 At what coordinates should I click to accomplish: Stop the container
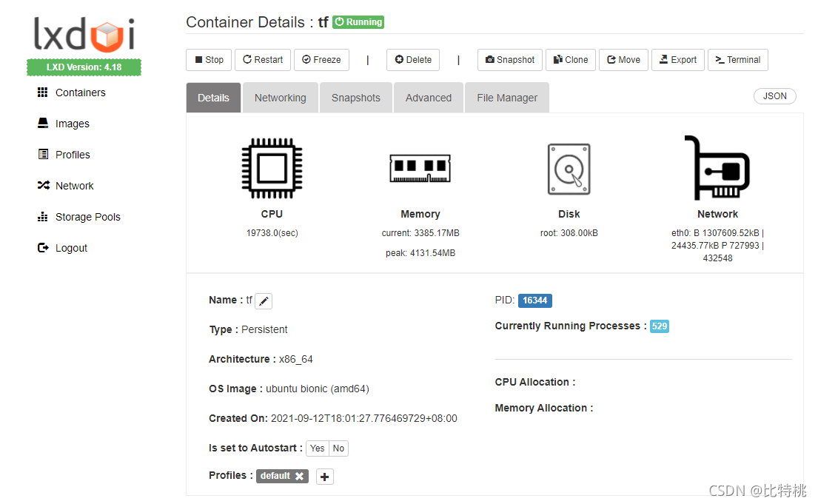coord(209,59)
